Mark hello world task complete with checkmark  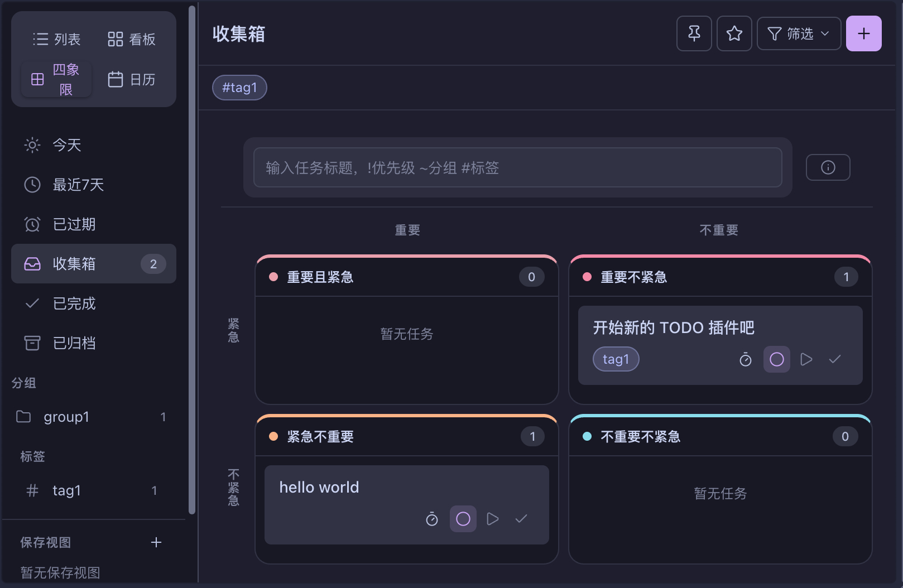[521, 519]
